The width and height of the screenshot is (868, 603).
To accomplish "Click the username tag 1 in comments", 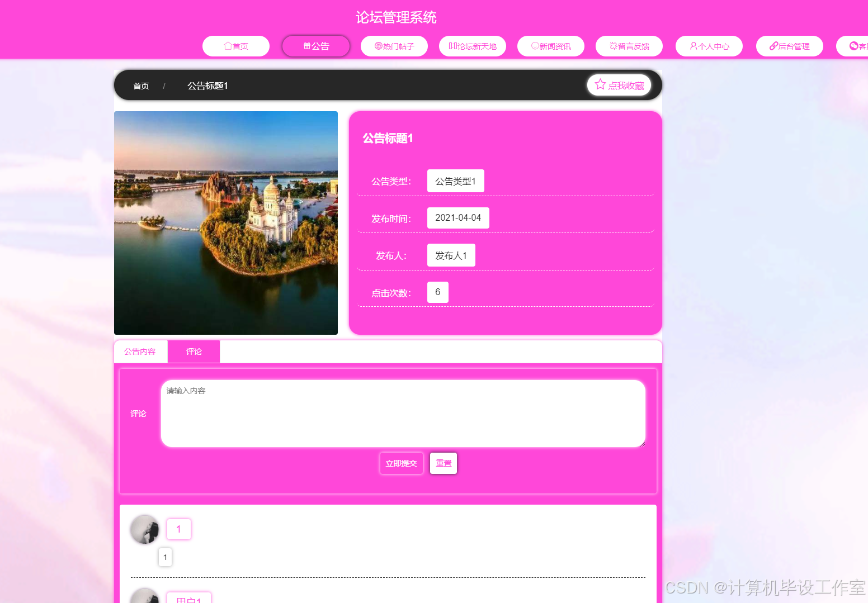I will pos(179,529).
